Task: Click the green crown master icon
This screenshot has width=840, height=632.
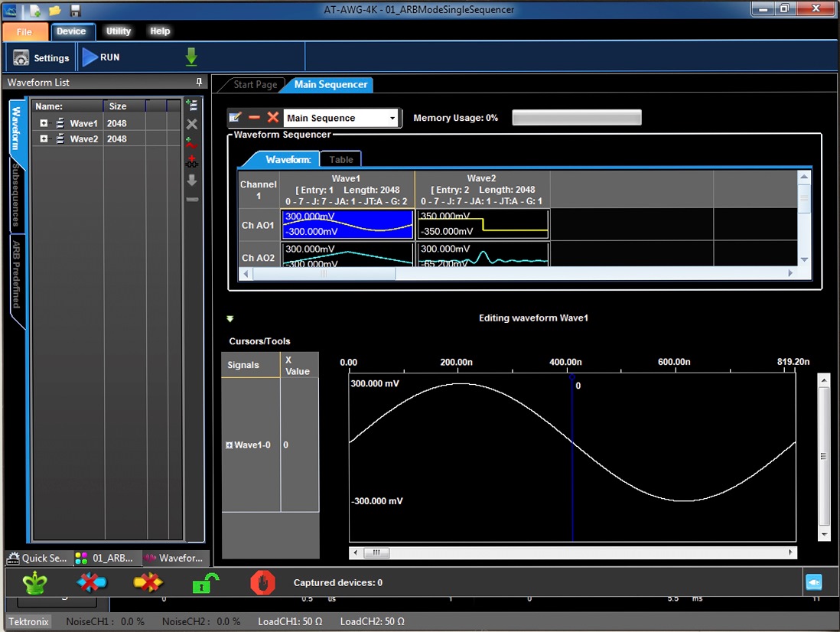Action: coord(34,583)
